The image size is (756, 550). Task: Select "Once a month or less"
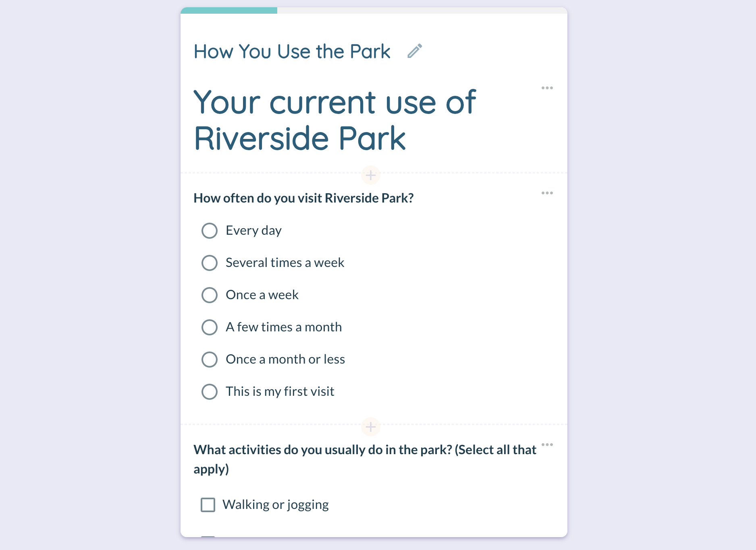[x=210, y=360]
